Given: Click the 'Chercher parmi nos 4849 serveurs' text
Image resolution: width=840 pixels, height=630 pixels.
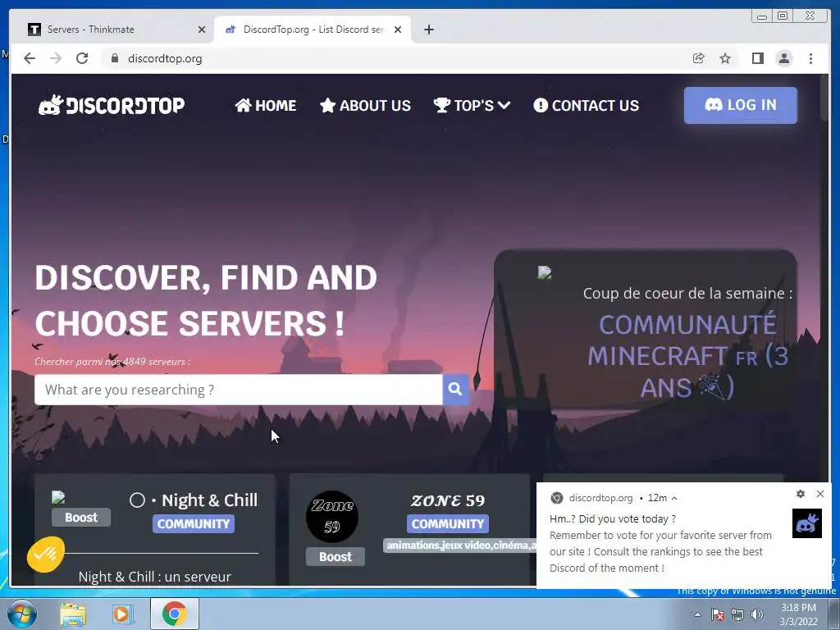Looking at the screenshot, I should coord(112,362).
